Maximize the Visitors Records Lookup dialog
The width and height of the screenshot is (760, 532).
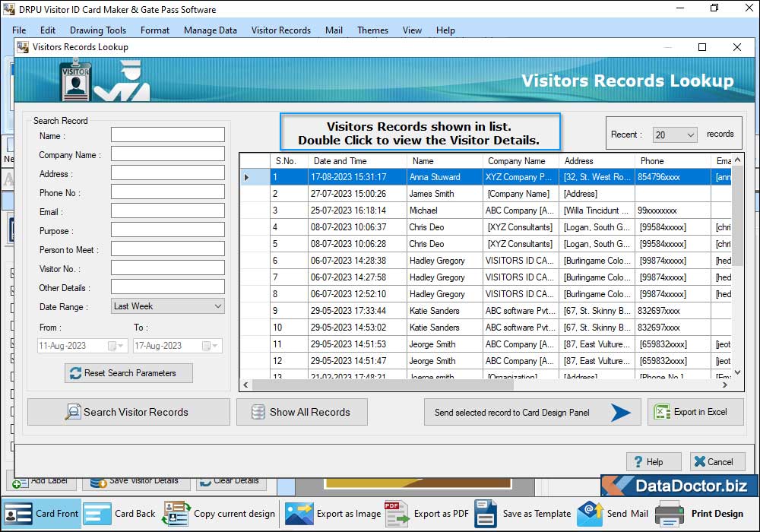[x=701, y=47]
